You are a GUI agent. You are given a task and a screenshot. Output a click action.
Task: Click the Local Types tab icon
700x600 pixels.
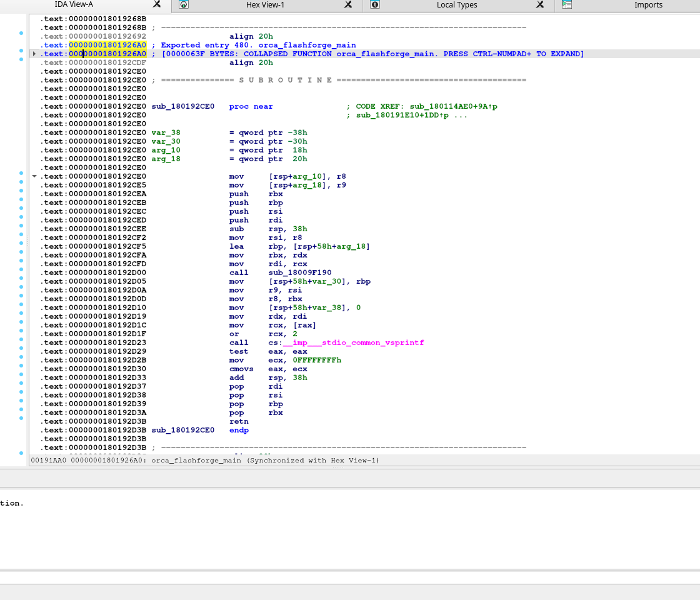click(375, 5)
